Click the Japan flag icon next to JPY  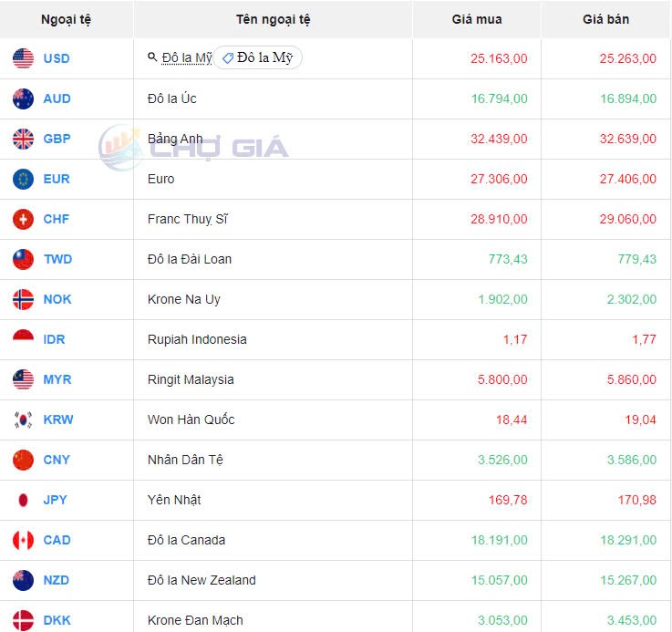[23, 500]
